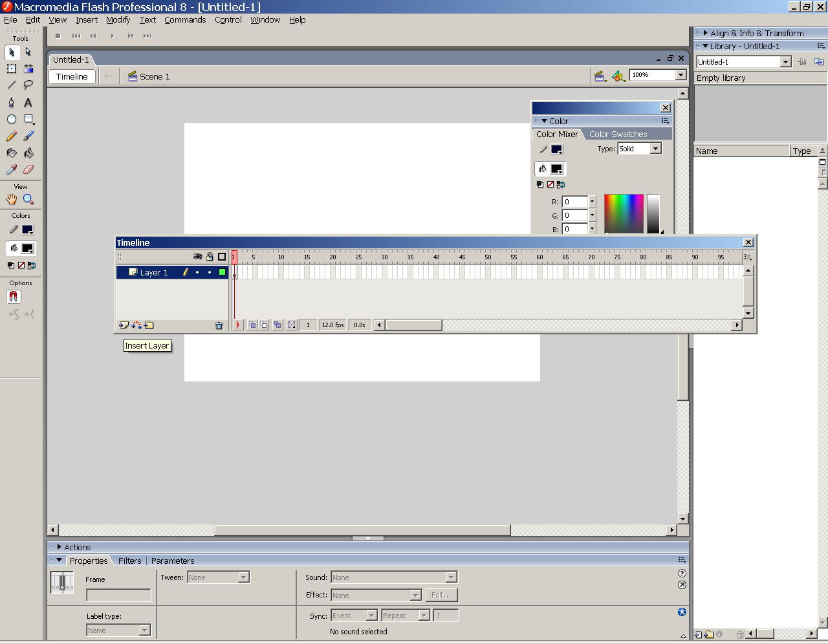Select the Gradient Transform tool

coord(28,69)
